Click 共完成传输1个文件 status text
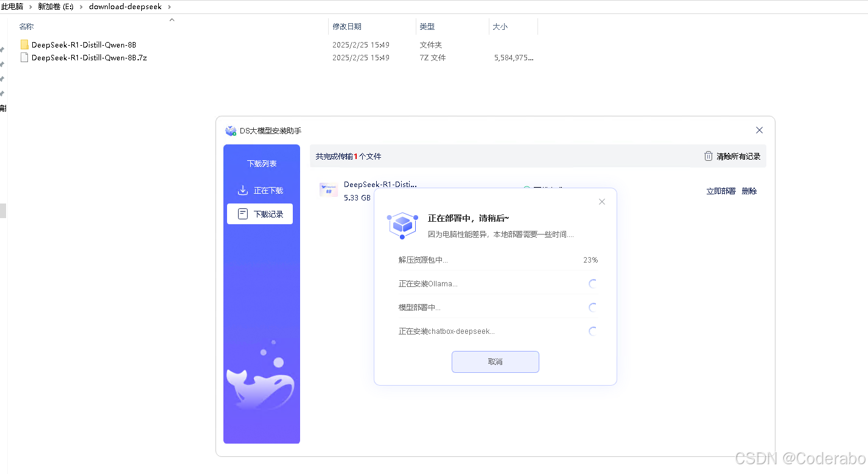 tap(348, 157)
